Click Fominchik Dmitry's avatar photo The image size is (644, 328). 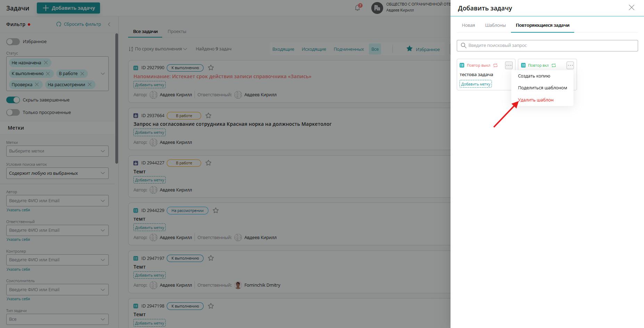(238, 285)
